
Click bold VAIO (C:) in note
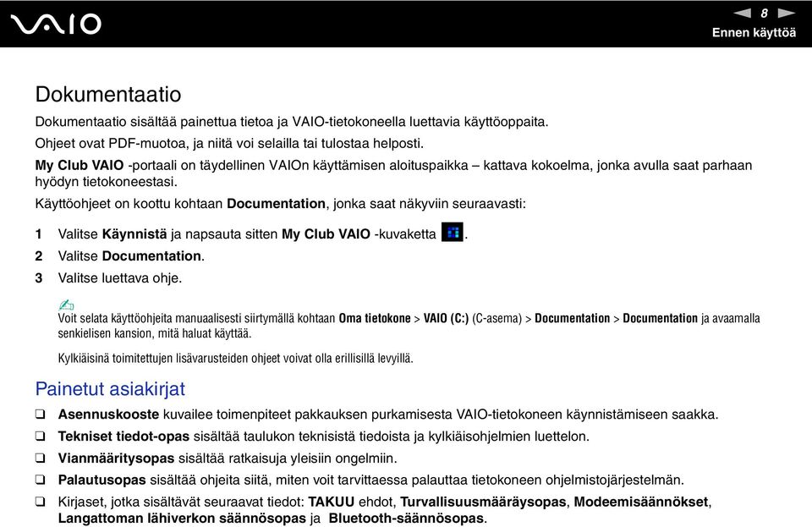tap(446, 318)
